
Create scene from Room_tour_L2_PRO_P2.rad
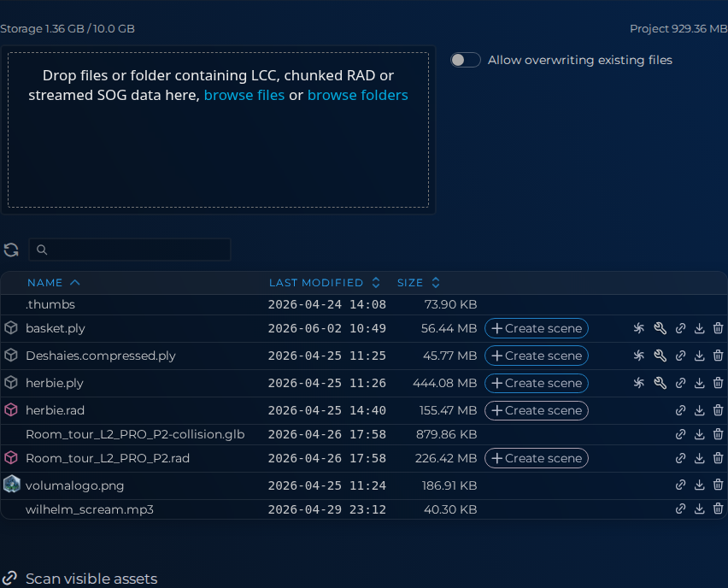click(x=537, y=458)
